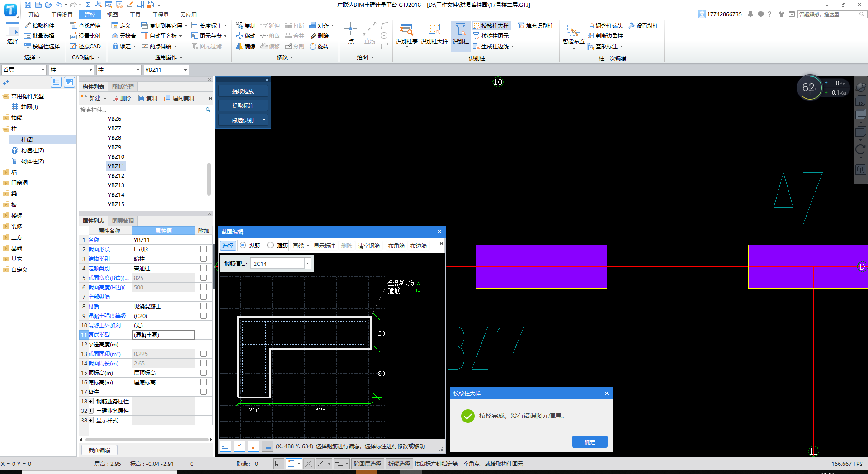Switch to 图纸管理 tab
868x474 pixels.
pyautogui.click(x=123, y=87)
